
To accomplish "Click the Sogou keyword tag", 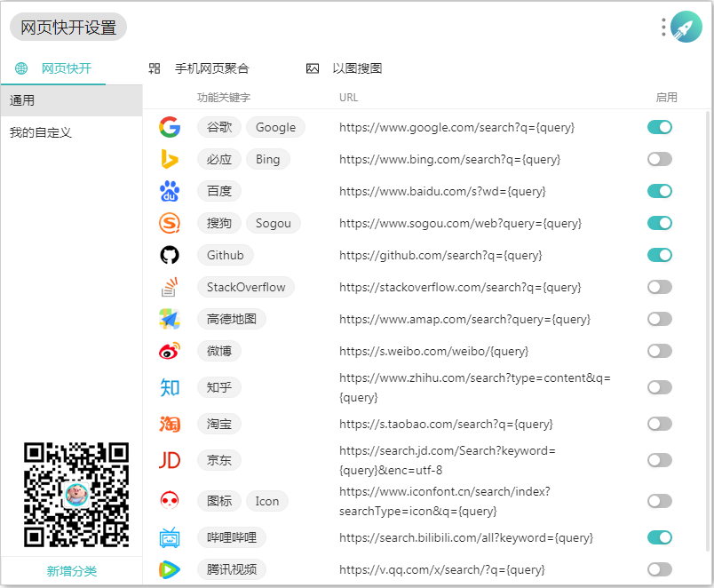I will [x=274, y=223].
